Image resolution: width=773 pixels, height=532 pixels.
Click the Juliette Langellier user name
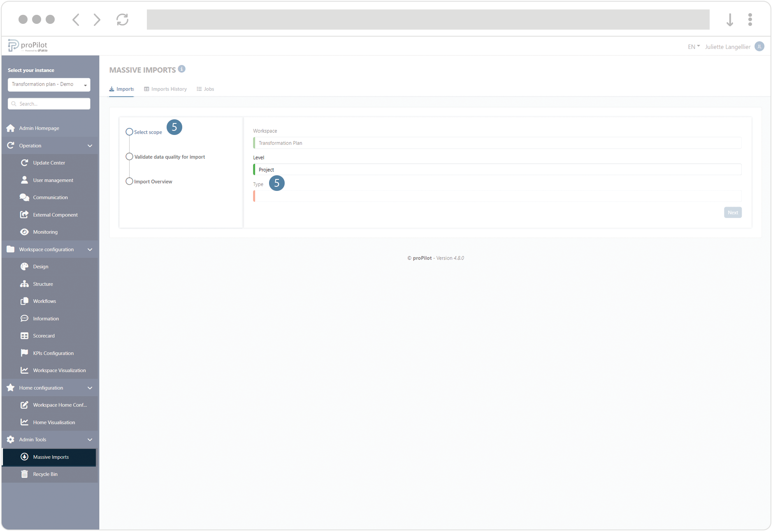(x=727, y=47)
